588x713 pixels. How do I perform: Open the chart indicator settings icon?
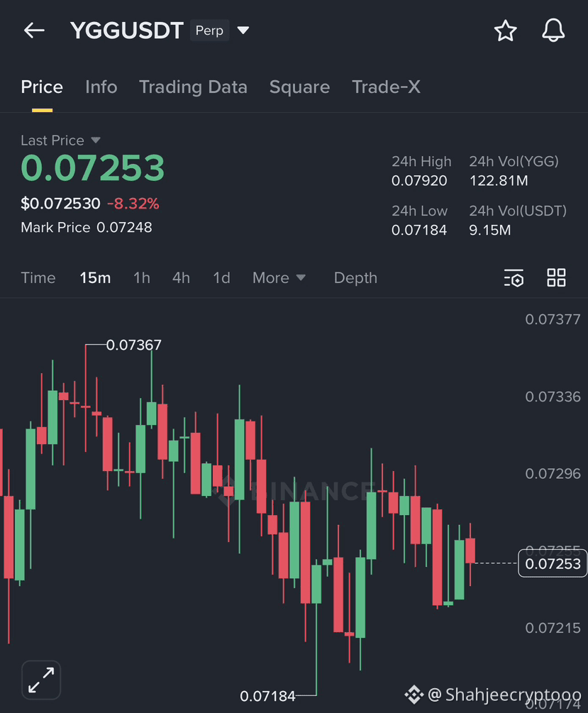coord(514,277)
